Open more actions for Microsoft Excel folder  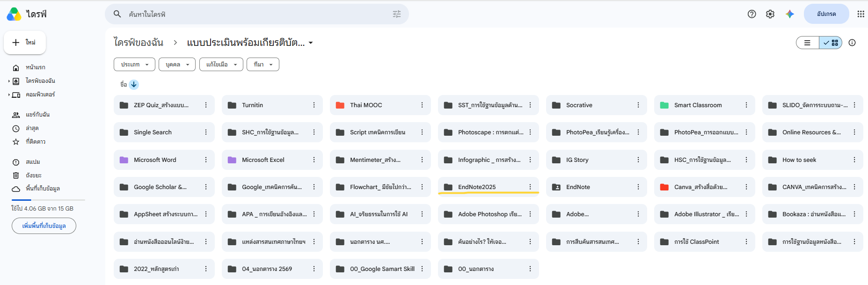314,160
